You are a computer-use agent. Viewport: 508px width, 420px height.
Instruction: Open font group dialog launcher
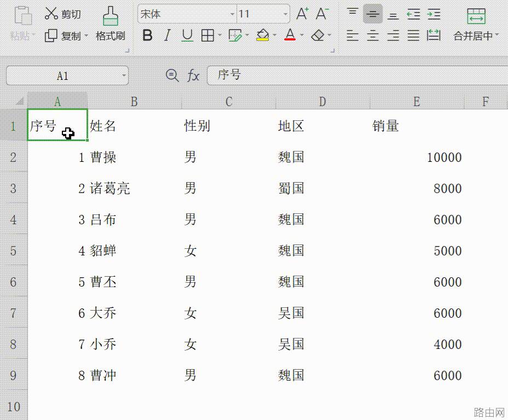pyautogui.click(x=332, y=50)
